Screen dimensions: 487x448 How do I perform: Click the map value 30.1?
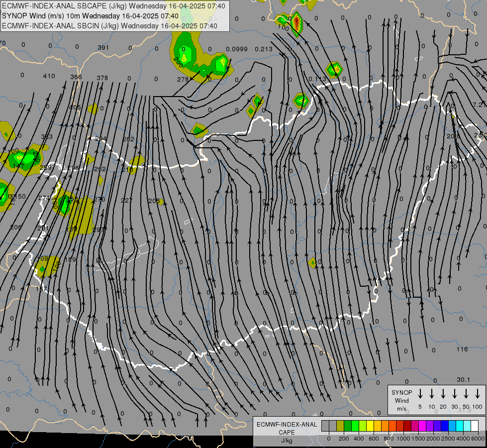click(x=464, y=380)
